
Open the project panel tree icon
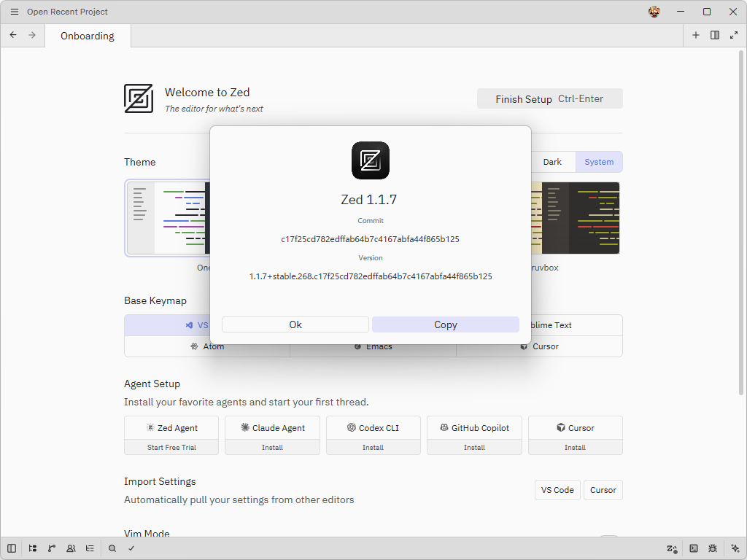[x=32, y=548]
